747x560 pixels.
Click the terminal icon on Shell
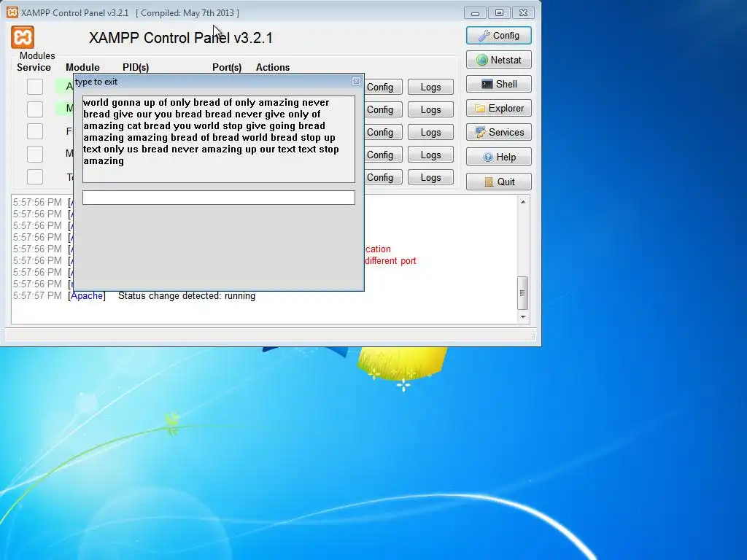[487, 85]
